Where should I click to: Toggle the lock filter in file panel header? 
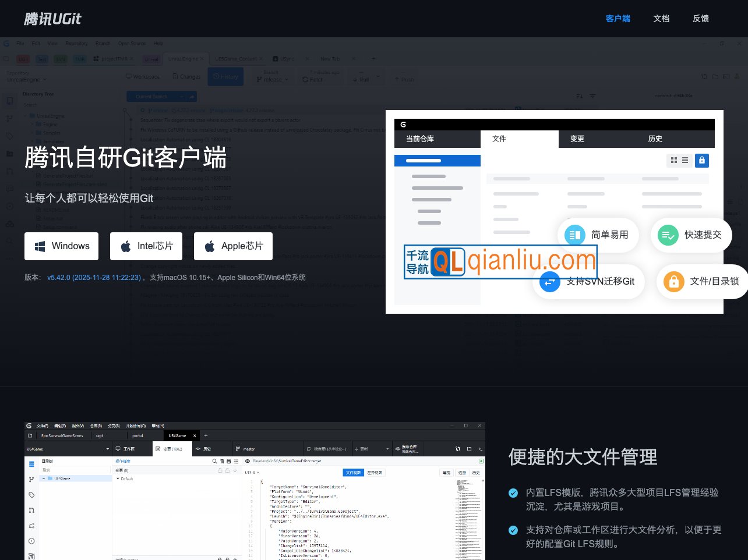click(x=701, y=160)
